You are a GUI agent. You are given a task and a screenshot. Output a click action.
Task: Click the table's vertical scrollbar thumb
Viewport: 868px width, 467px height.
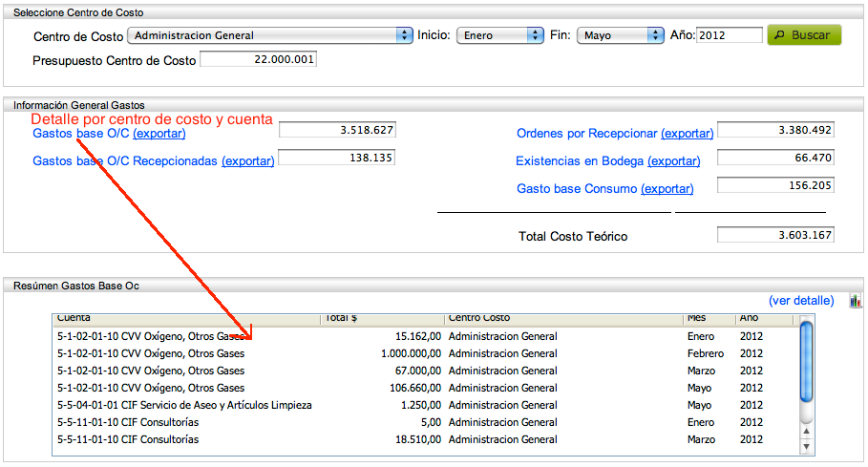click(807, 361)
